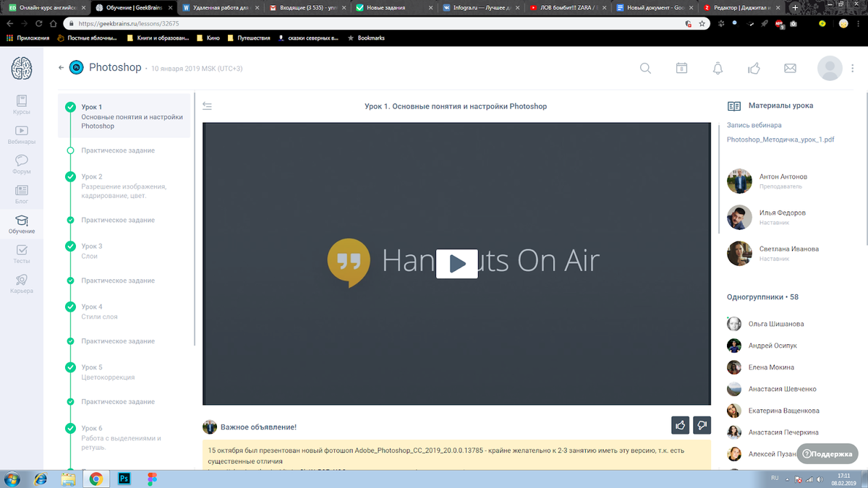This screenshot has width=868, height=488.
Task: Open Приложения bookmarks shortcut
Action: pyautogui.click(x=27, y=38)
